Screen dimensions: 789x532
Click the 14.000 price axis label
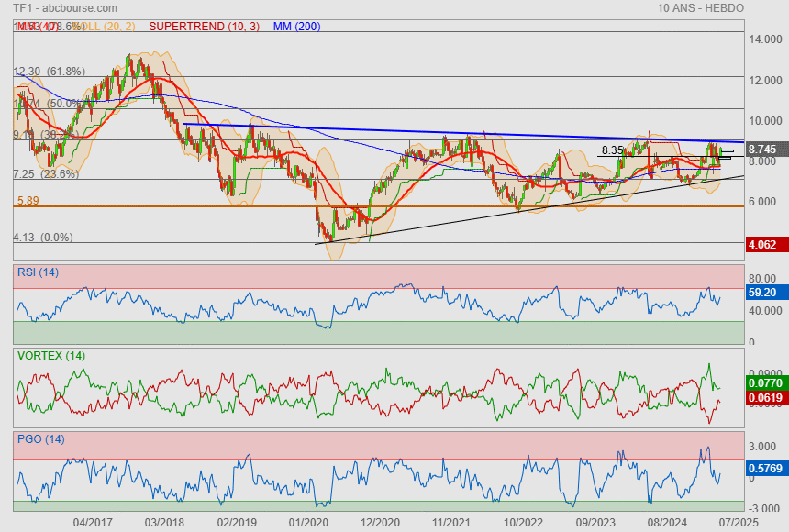765,39
